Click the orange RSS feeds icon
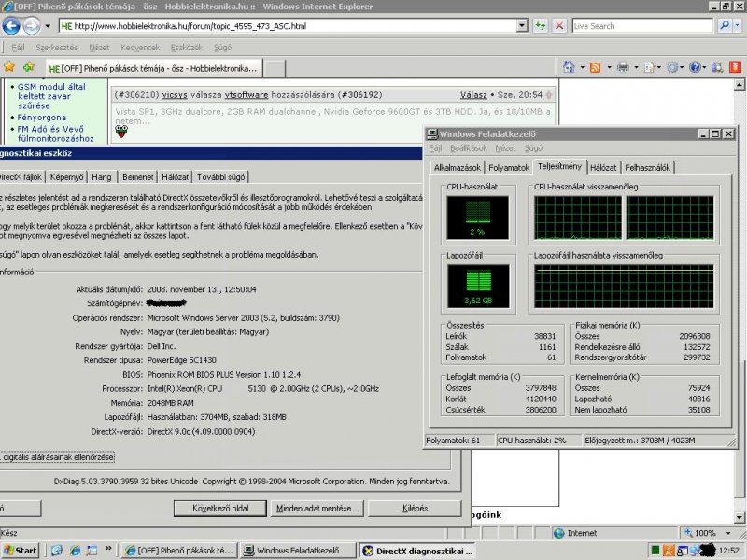Image resolution: width=747 pixels, height=560 pixels. 595,67
